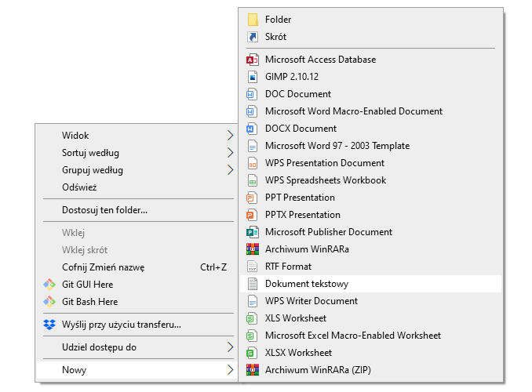Click the Microsoft Publisher Document icon
The image size is (532, 392).
pos(252,232)
